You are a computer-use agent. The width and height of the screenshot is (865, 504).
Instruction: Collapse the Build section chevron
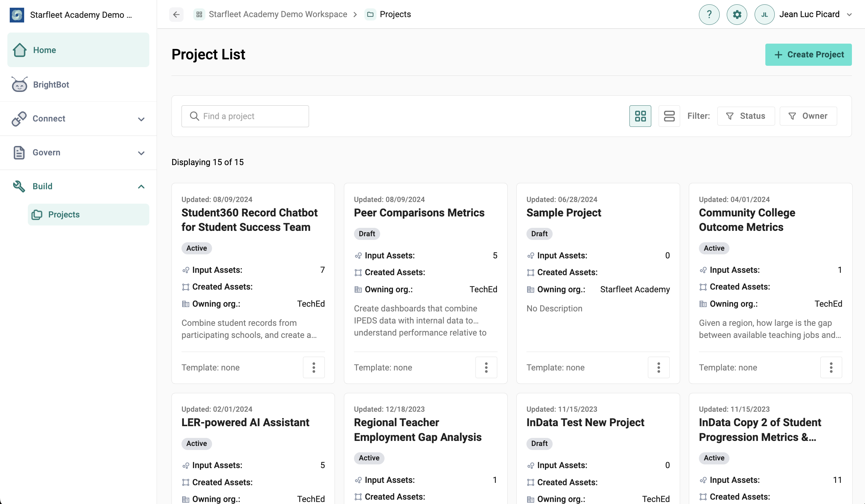click(141, 187)
